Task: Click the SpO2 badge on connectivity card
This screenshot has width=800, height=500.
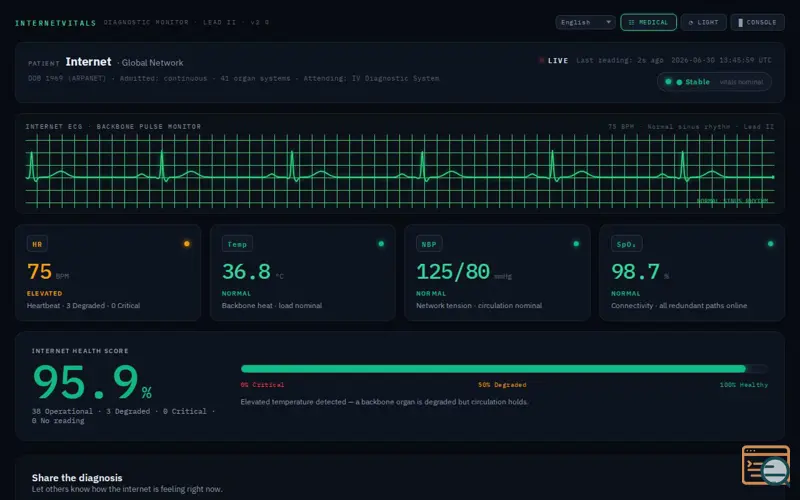Action: tap(626, 244)
